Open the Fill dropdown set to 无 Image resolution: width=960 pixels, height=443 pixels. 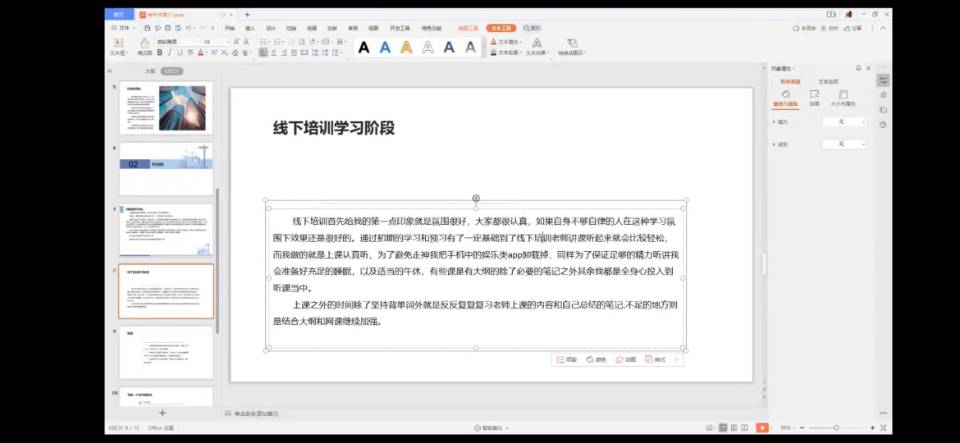click(x=842, y=122)
